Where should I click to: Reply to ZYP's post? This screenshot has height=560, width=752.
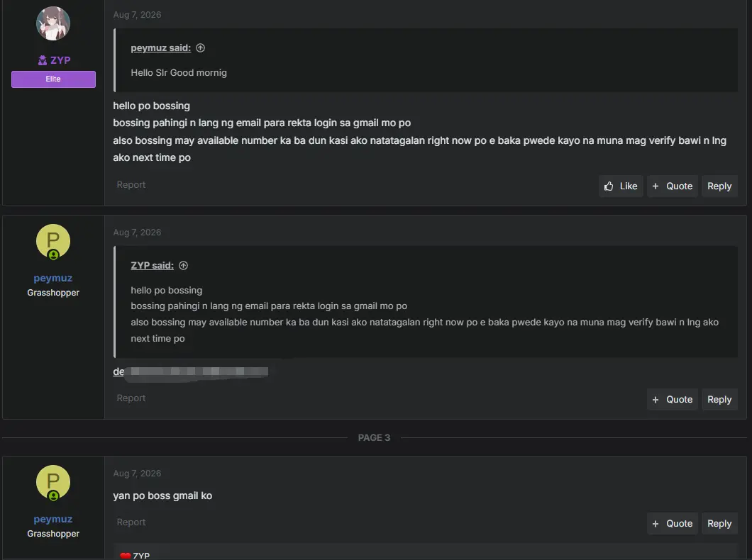(x=719, y=186)
